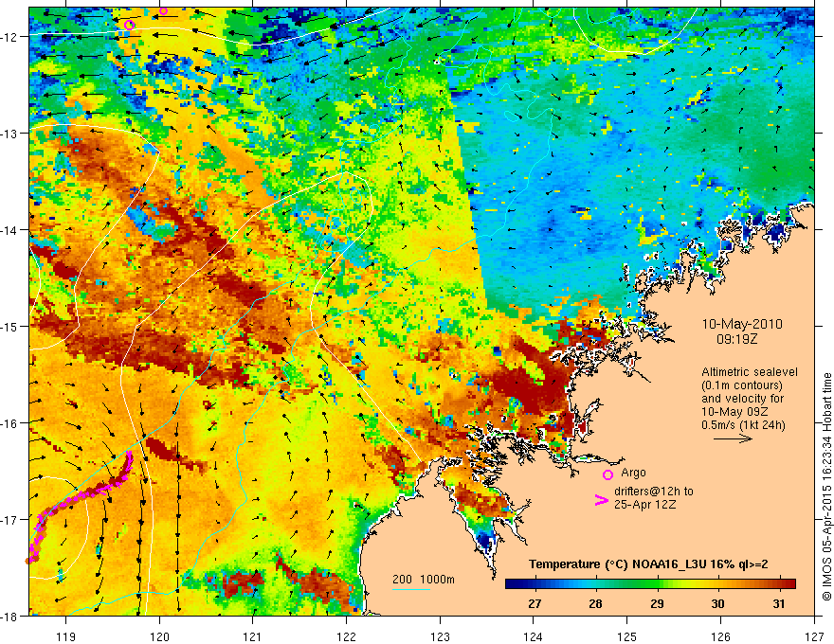Click the "10-May-2010" date label
Image resolution: width=834 pixels, height=644 pixels.
pos(742,324)
